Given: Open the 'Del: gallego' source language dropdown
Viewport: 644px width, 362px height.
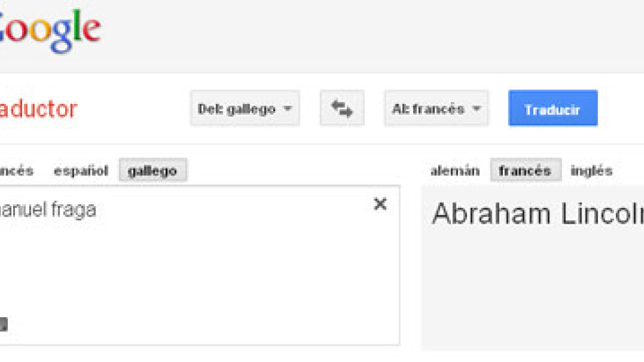Looking at the screenshot, I should pos(245,109).
